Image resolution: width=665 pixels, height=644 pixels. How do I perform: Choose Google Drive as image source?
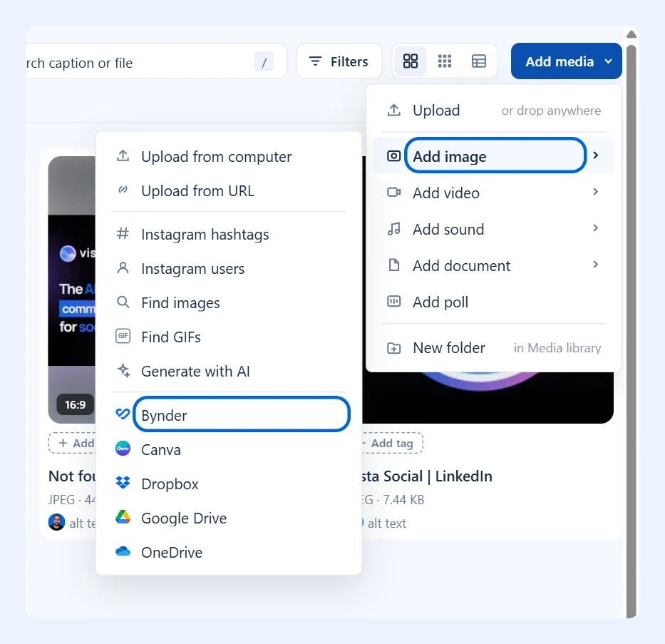point(229,518)
